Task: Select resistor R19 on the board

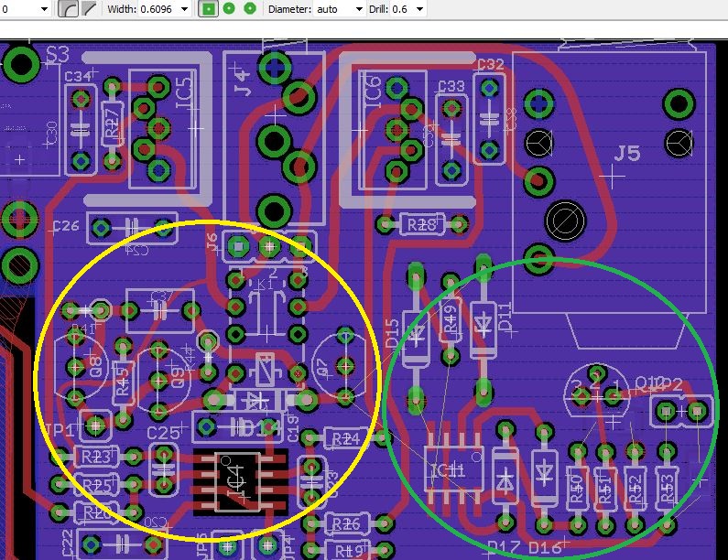Action: (x=348, y=551)
